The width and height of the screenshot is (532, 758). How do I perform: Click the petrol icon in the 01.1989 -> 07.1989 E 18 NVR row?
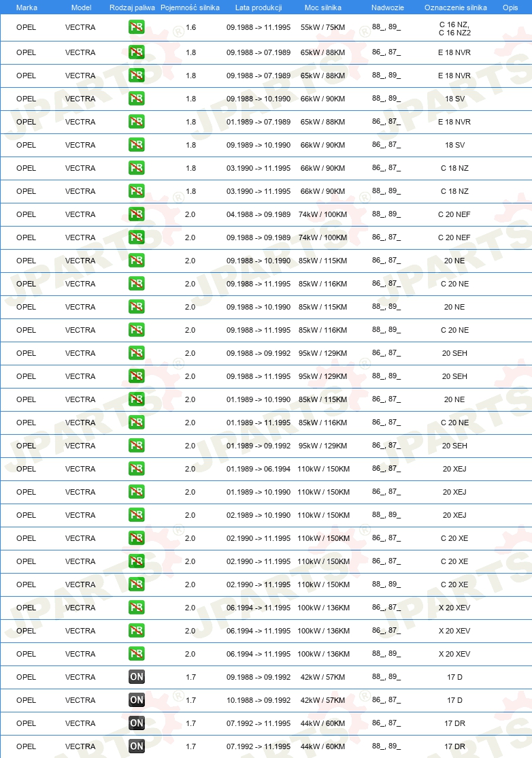[137, 121]
